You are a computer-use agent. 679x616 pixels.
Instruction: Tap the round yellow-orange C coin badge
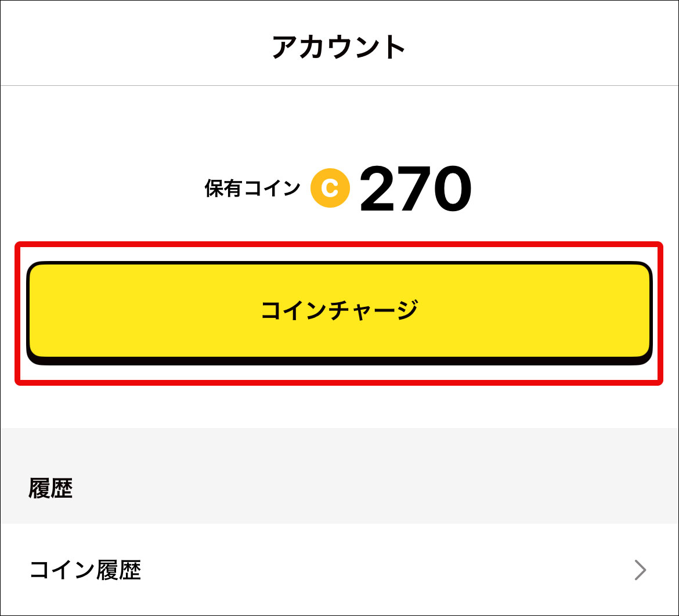[330, 188]
